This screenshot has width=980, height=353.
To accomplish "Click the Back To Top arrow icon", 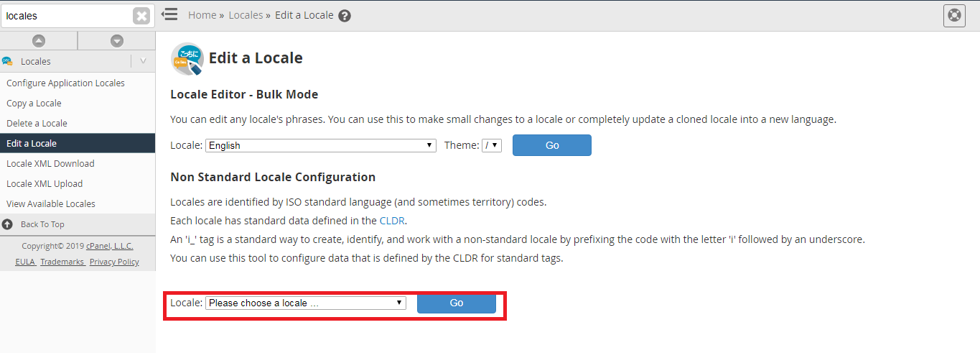I will pyautogui.click(x=7, y=224).
